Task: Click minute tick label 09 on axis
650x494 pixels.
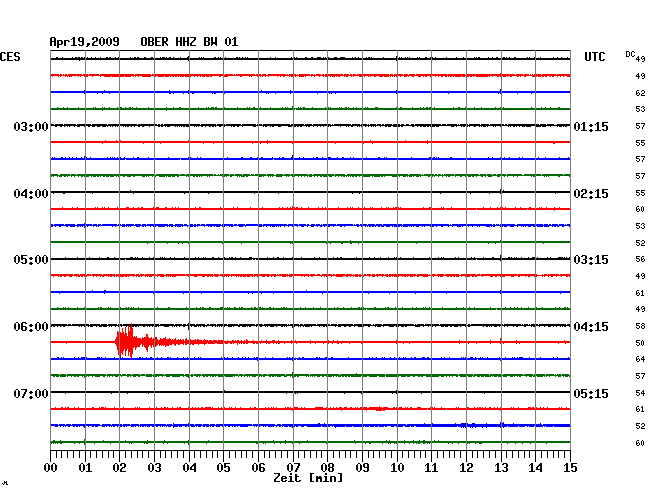Action: tap(362, 468)
